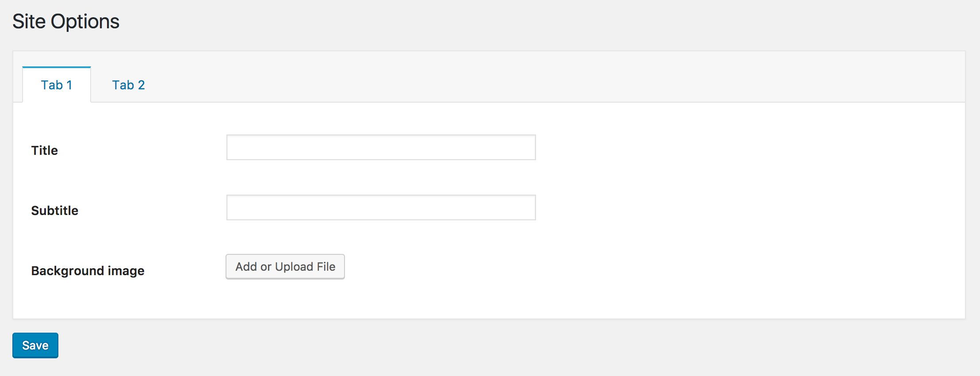Viewport: 980px width, 376px height.
Task: Select the Tab 1 tab
Action: coord(57,85)
